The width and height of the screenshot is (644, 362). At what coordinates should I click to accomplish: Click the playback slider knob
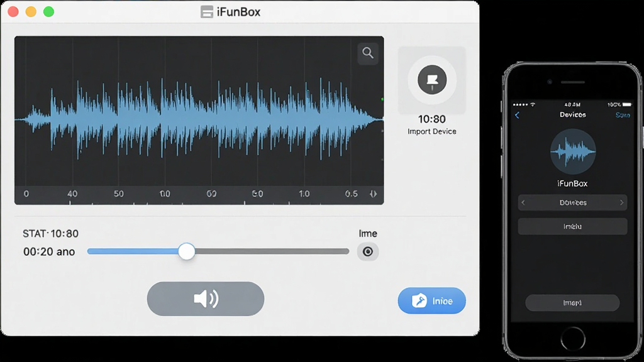tap(186, 251)
